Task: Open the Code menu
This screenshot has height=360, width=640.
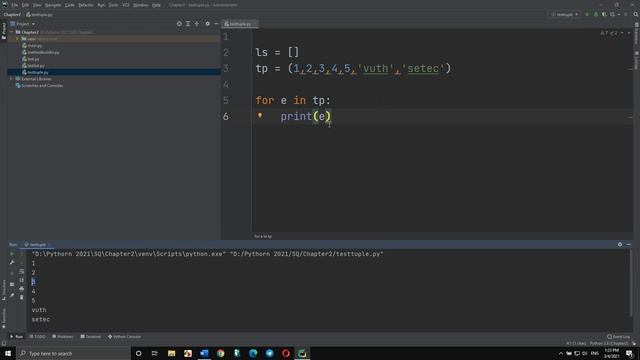Action: (70, 5)
